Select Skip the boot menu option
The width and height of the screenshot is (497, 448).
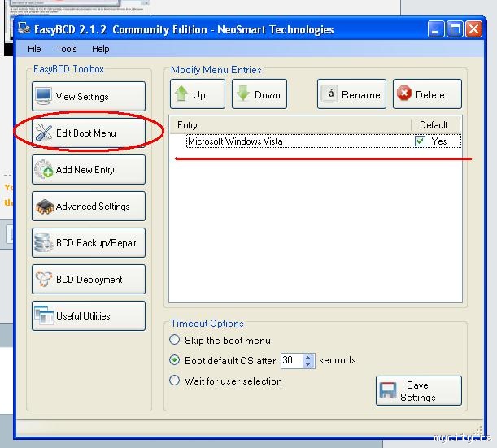pyautogui.click(x=174, y=340)
